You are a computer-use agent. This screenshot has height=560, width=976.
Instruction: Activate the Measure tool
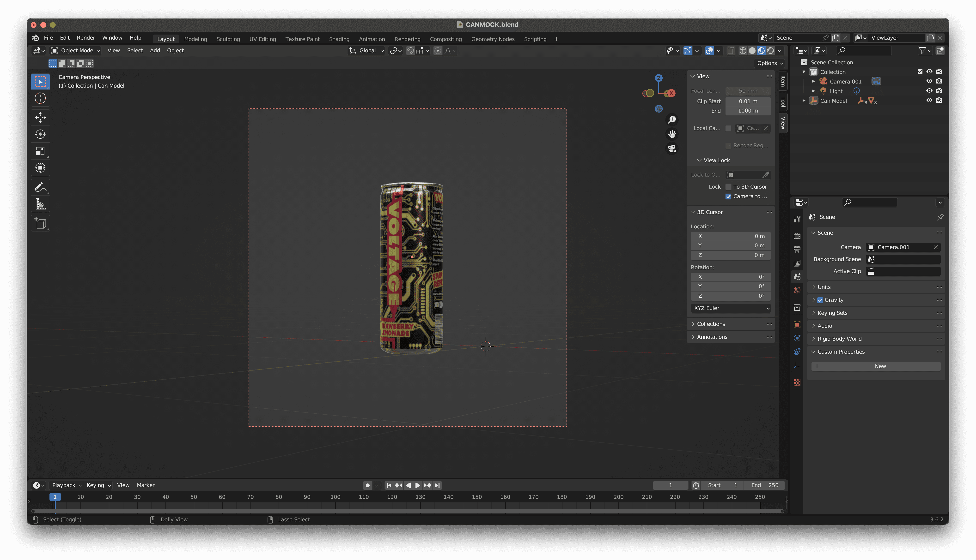[40, 204]
